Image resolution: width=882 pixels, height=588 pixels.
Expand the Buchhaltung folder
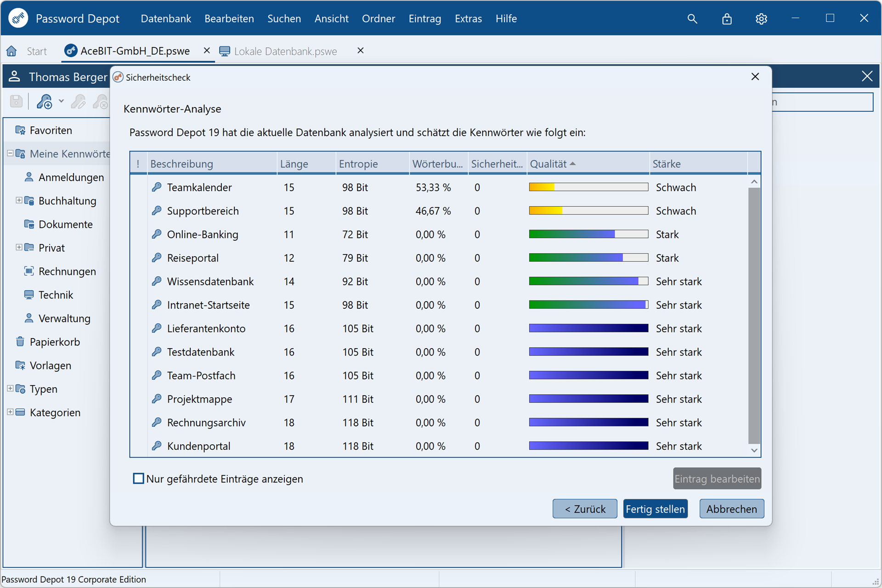[x=19, y=200]
